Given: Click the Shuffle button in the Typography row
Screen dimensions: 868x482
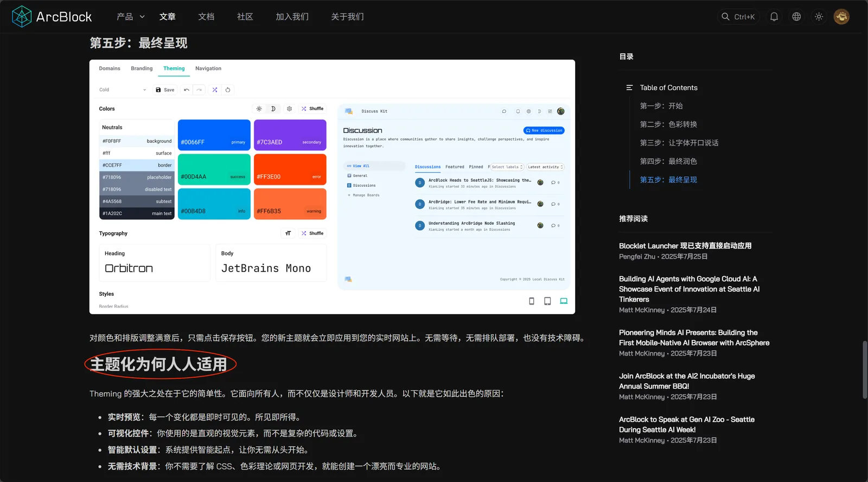Looking at the screenshot, I should pyautogui.click(x=312, y=233).
